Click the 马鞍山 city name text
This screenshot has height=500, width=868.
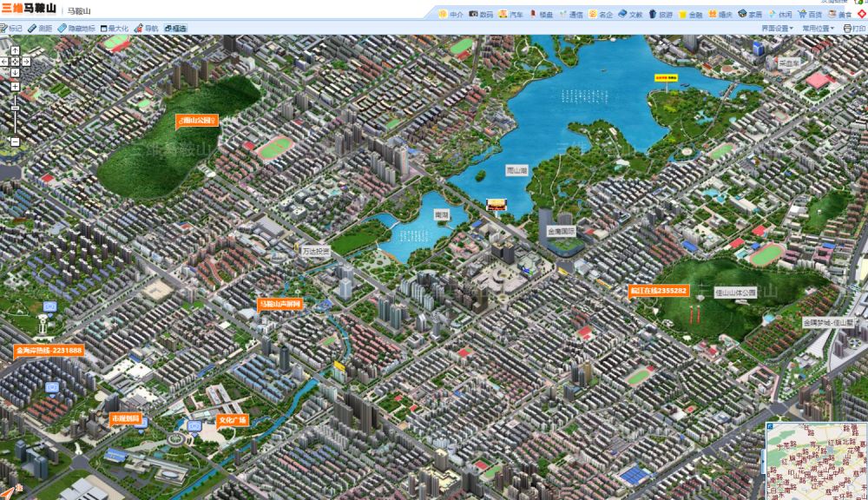79,10
